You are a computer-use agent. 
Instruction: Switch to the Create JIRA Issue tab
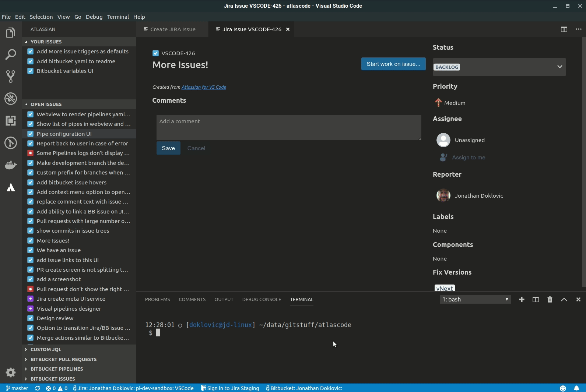tap(172, 29)
